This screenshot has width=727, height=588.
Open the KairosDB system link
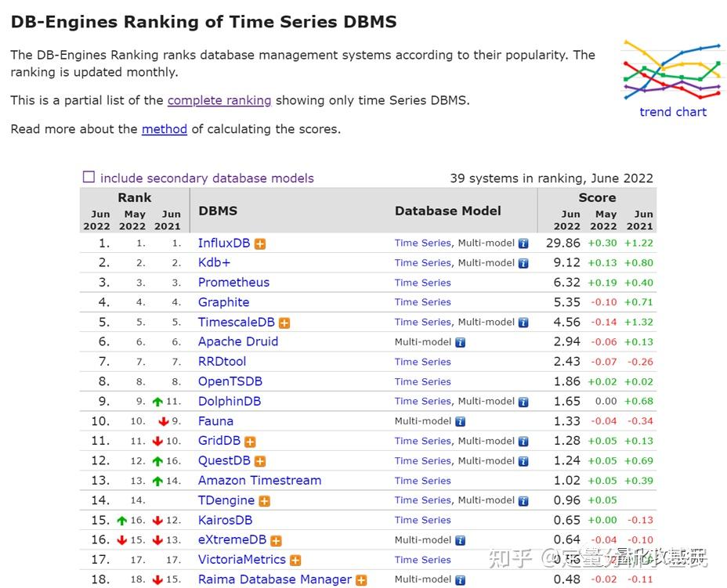(226, 521)
